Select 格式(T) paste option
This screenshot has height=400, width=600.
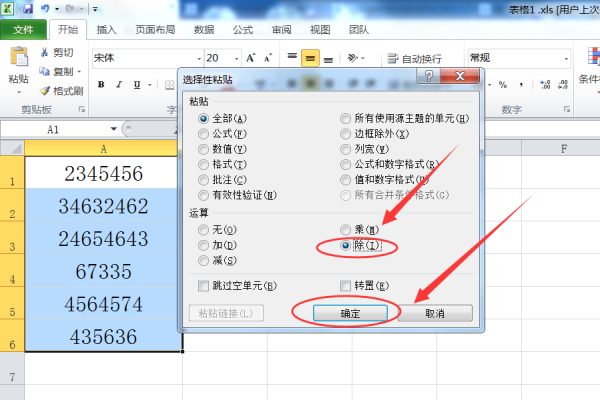coord(222,165)
